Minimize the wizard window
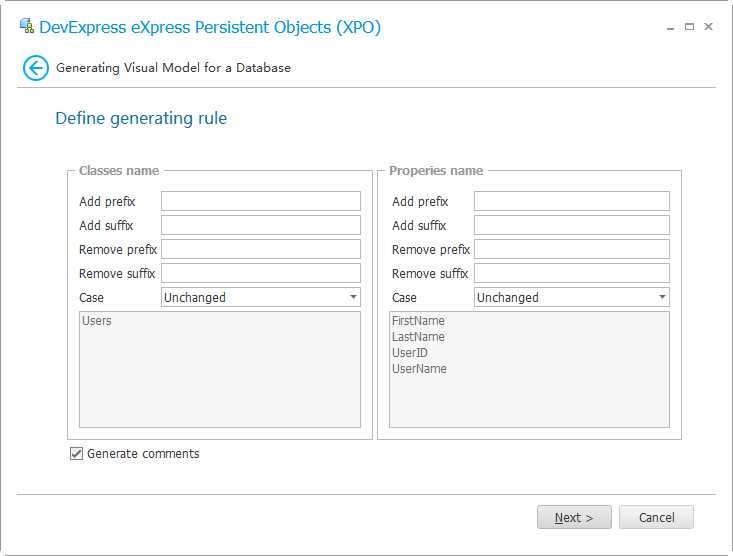 coord(669,27)
